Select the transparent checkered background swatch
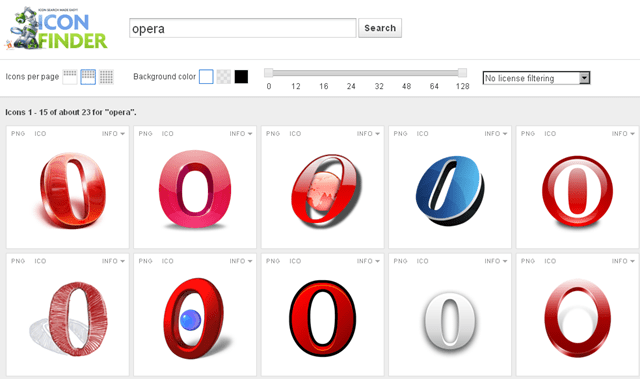This screenshot has width=640, height=379. tap(224, 77)
